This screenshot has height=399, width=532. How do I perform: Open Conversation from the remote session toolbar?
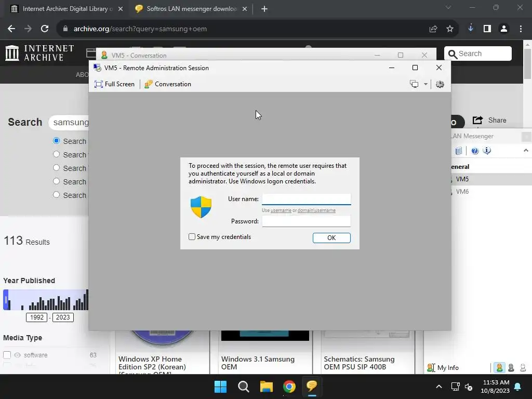(168, 84)
